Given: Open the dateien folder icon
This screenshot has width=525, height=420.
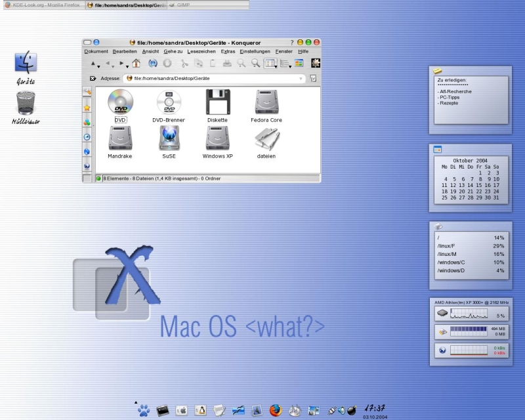Looking at the screenshot, I should 266,138.
